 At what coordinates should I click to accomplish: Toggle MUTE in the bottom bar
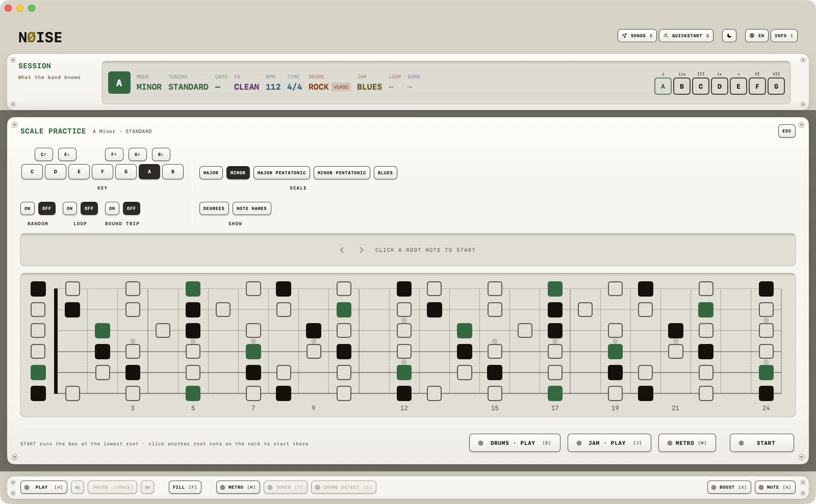click(775, 487)
